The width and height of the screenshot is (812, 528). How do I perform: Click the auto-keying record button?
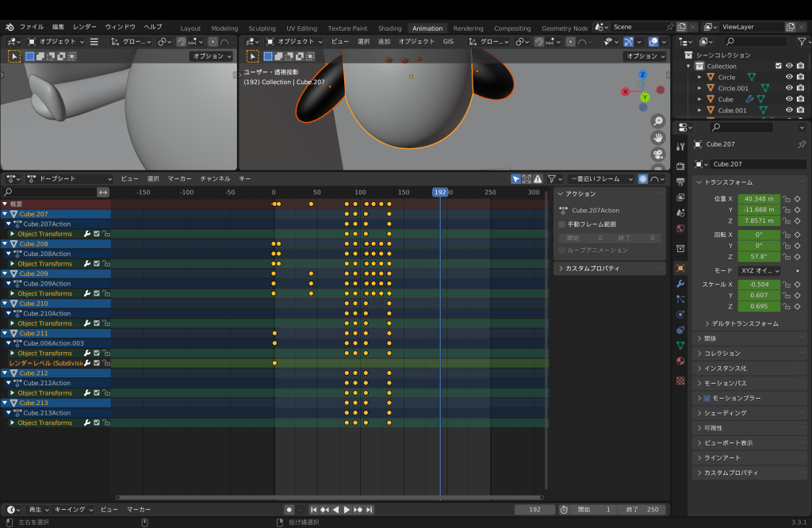pos(289,509)
